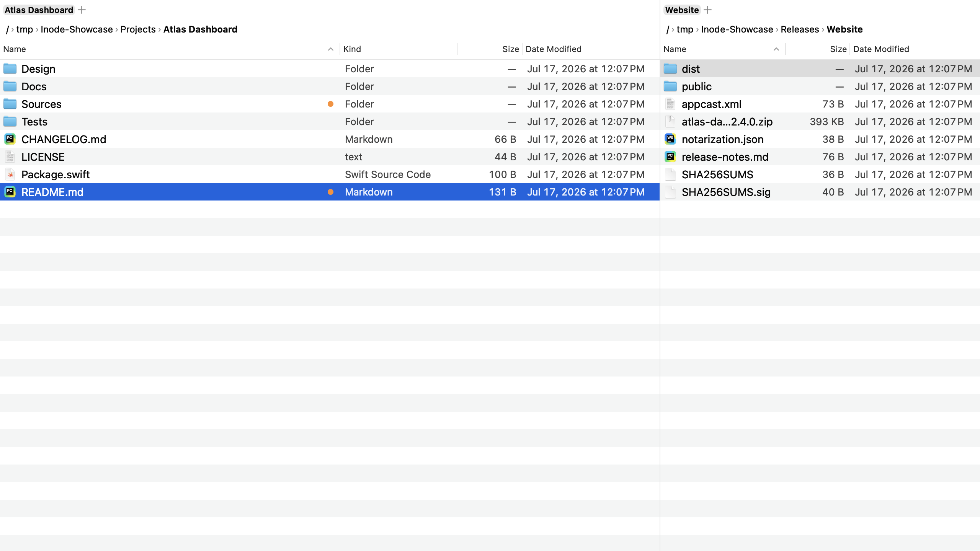Screen dimensions: 980x551
Task: Sort left pane by Size column
Action: coord(510,49)
